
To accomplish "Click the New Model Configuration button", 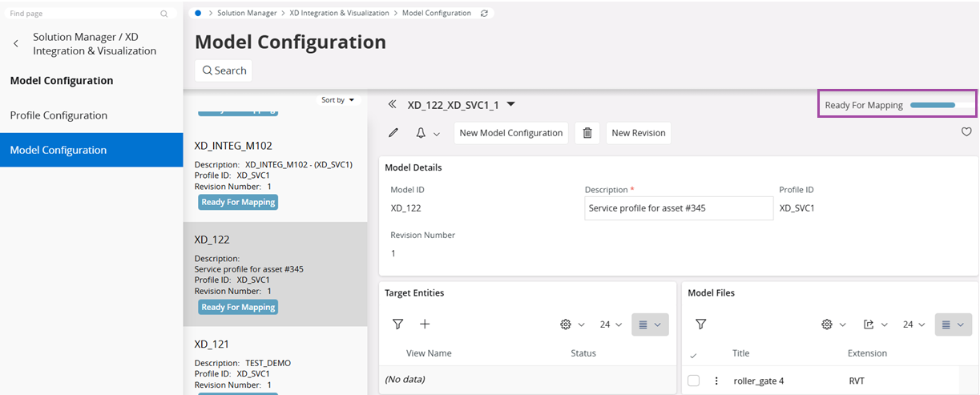I will pos(510,133).
